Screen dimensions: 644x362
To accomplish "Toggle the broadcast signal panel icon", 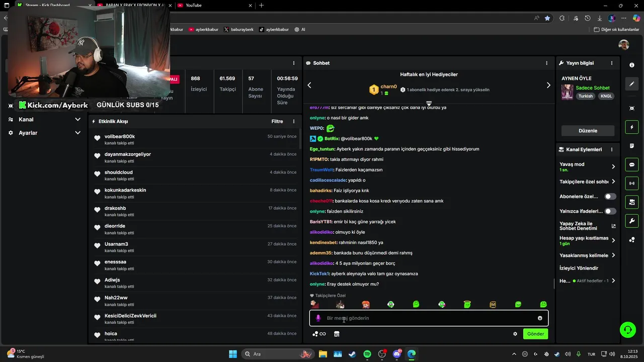I will click(632, 184).
